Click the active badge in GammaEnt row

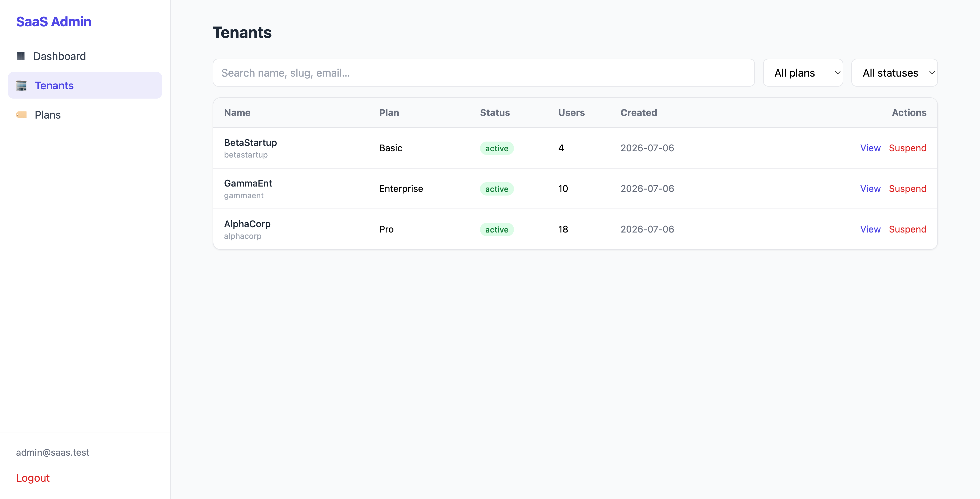click(x=497, y=189)
